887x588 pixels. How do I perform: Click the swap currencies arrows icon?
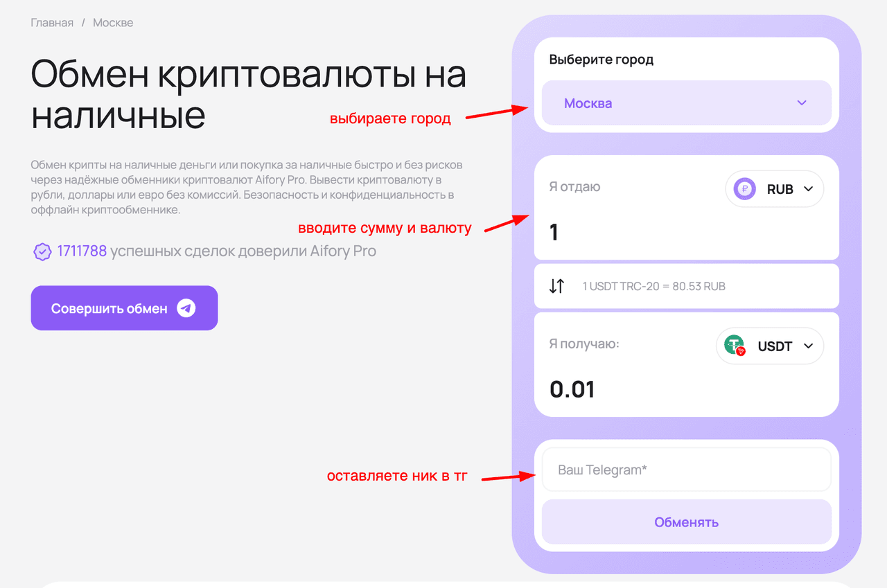(557, 286)
